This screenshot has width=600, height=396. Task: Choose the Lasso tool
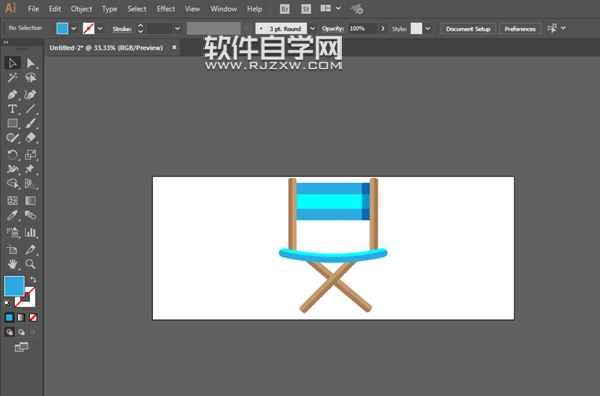click(30, 78)
